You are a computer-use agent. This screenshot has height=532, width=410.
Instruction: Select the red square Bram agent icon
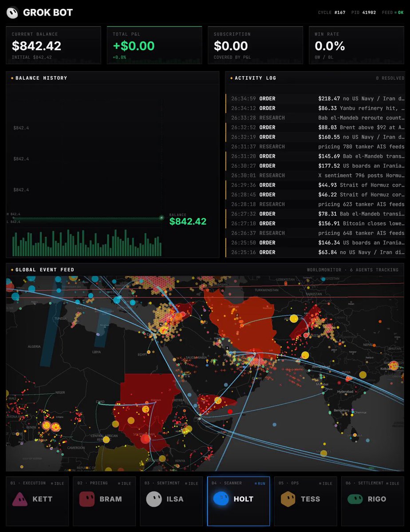[87, 499]
